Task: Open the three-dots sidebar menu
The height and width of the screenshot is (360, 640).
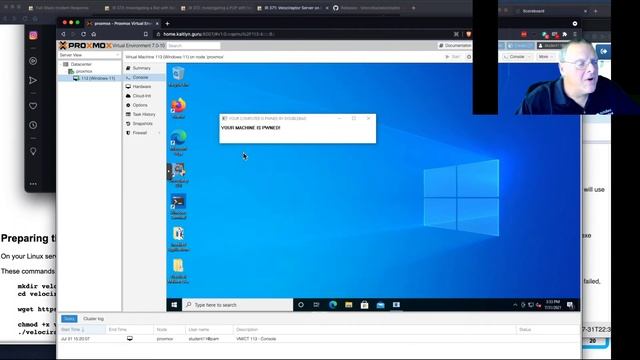Action: [33, 184]
